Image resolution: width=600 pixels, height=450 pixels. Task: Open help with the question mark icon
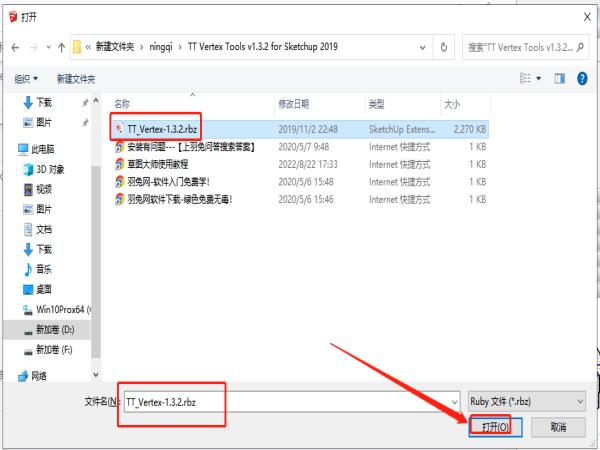point(582,78)
